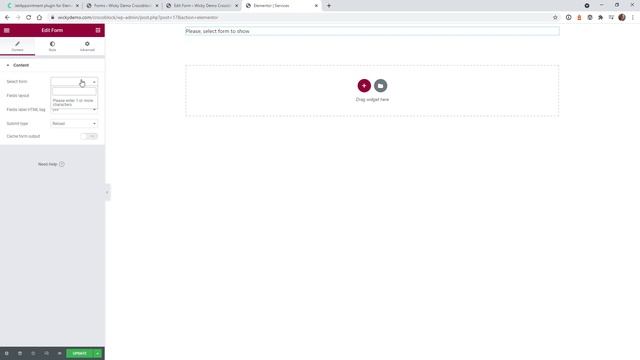The image size is (640, 360).
Task: Go to browser home page
Action: tap(39, 18)
